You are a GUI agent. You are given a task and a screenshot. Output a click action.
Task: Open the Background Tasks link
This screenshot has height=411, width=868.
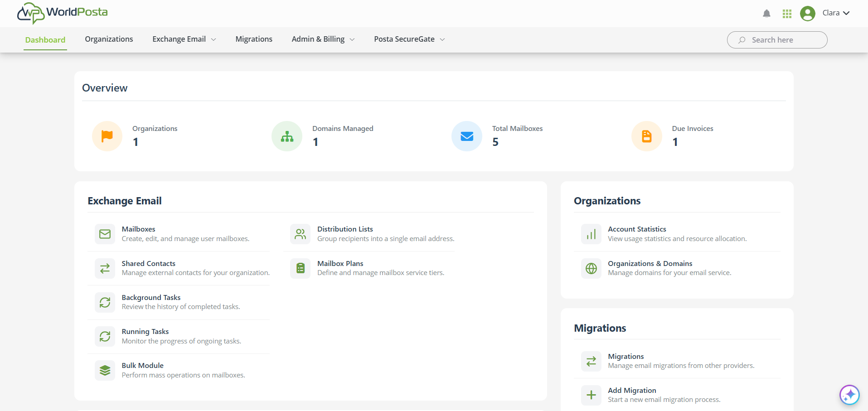151,298
